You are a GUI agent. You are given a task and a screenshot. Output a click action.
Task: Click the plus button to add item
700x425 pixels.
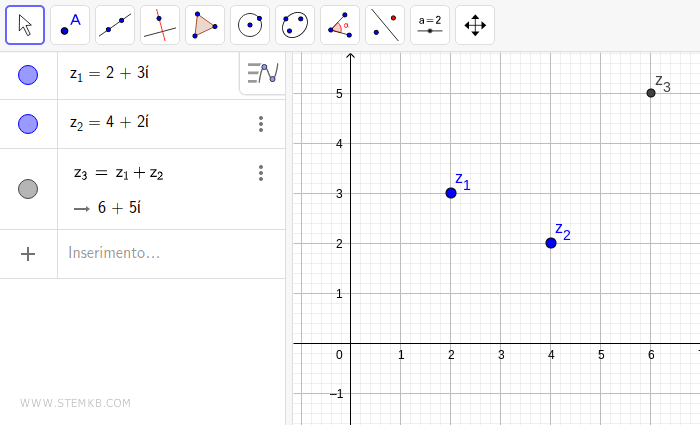coord(28,254)
